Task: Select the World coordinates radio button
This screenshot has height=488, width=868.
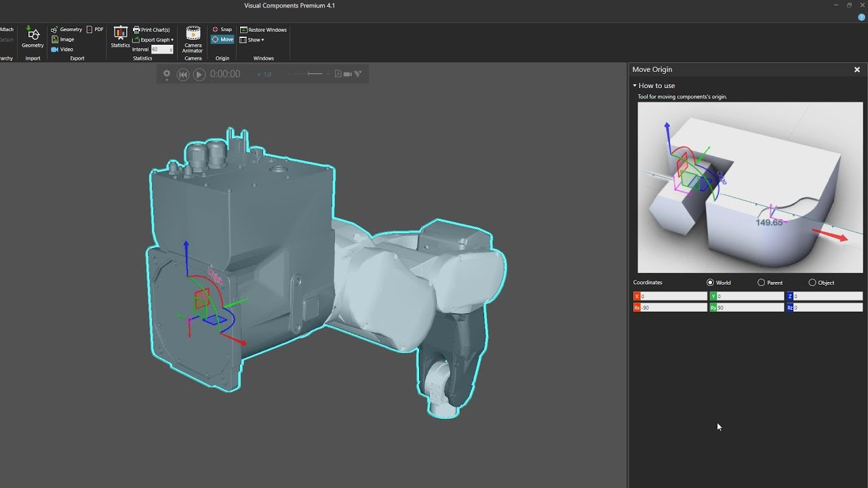Action: click(x=711, y=283)
